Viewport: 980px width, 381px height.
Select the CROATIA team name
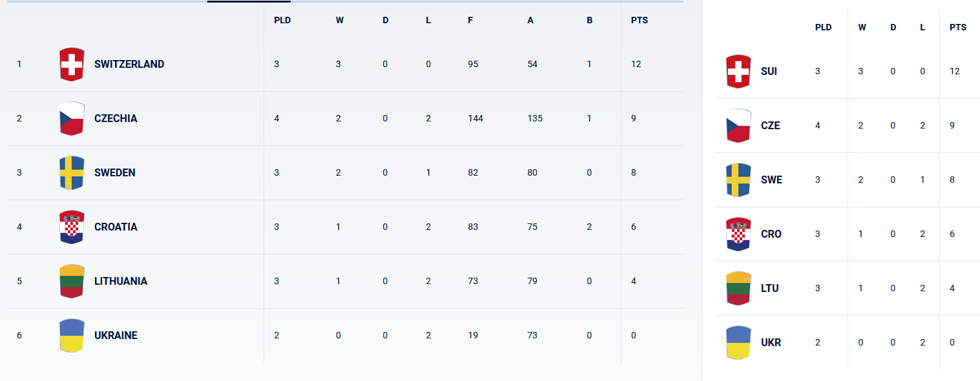coord(116,227)
